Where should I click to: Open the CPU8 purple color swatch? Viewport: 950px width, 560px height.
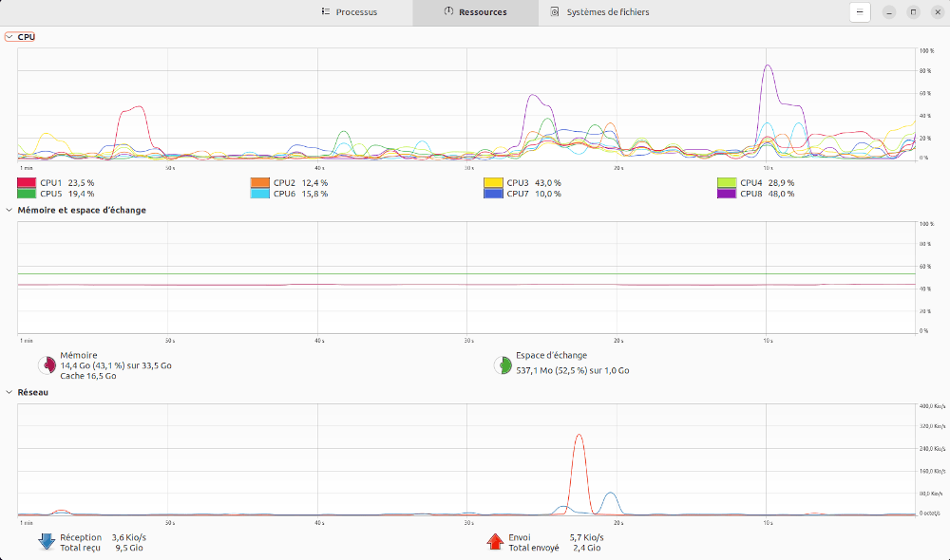pos(727,194)
